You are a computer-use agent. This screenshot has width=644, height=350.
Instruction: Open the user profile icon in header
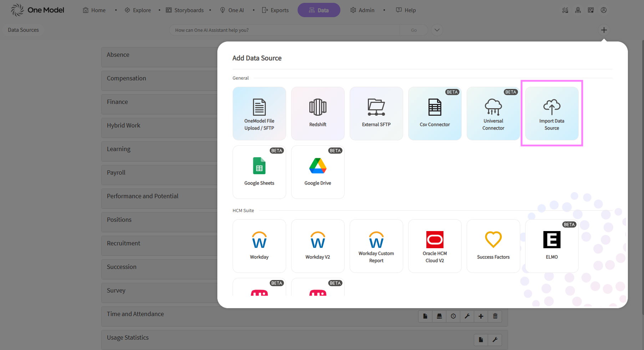(603, 10)
